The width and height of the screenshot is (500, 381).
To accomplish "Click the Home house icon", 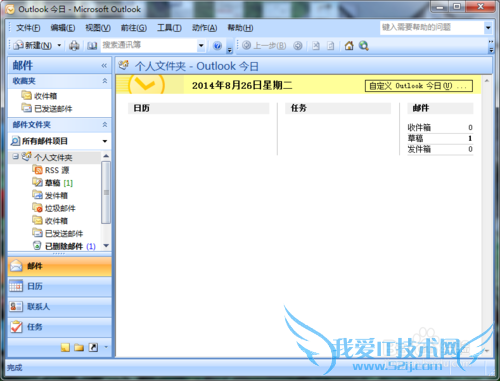I will [x=349, y=46].
